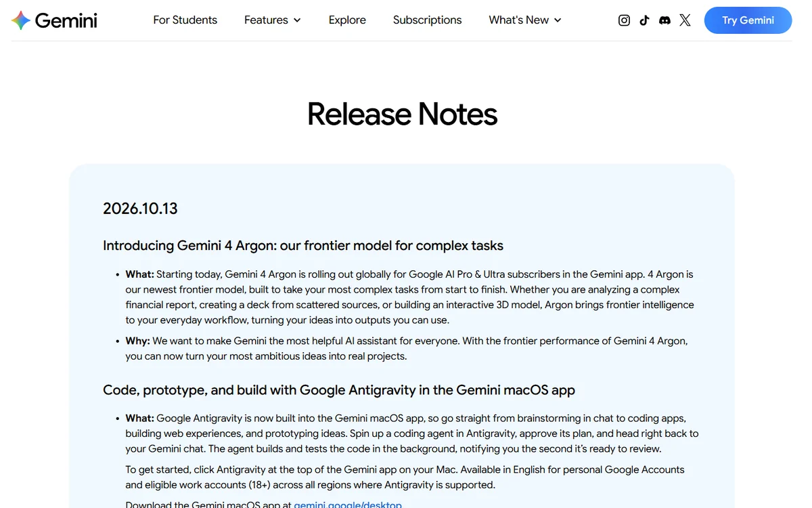Click the "Introducing Gemini 4 Argon" heading

[303, 245]
